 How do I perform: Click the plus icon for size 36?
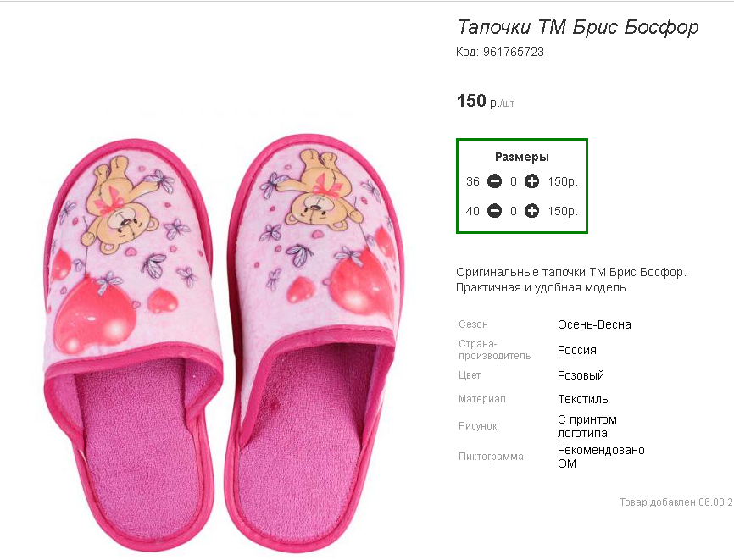[x=531, y=181]
